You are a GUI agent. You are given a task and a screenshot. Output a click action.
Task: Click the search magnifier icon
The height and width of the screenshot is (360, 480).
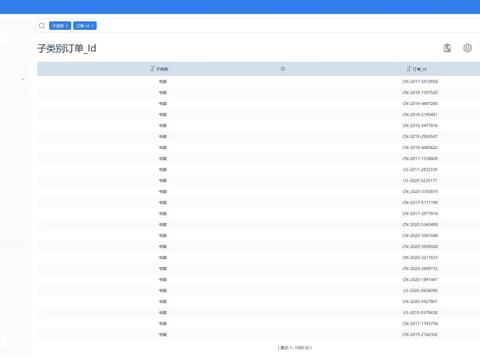click(42, 26)
